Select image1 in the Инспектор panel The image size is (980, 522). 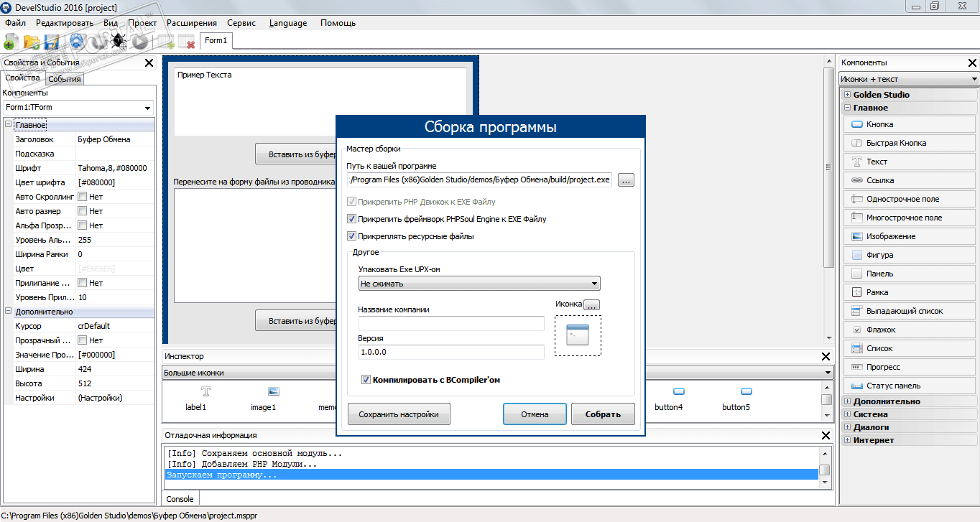tap(263, 399)
